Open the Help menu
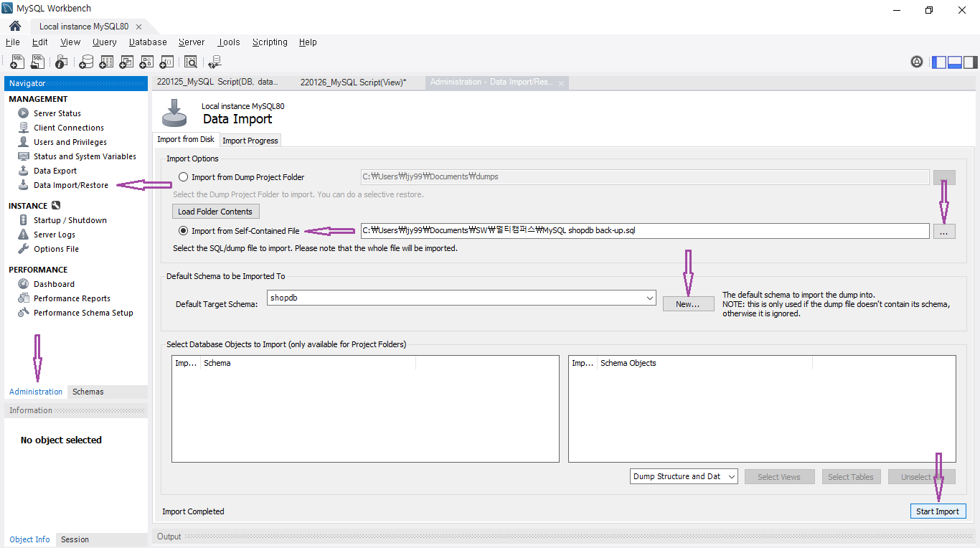 [308, 42]
